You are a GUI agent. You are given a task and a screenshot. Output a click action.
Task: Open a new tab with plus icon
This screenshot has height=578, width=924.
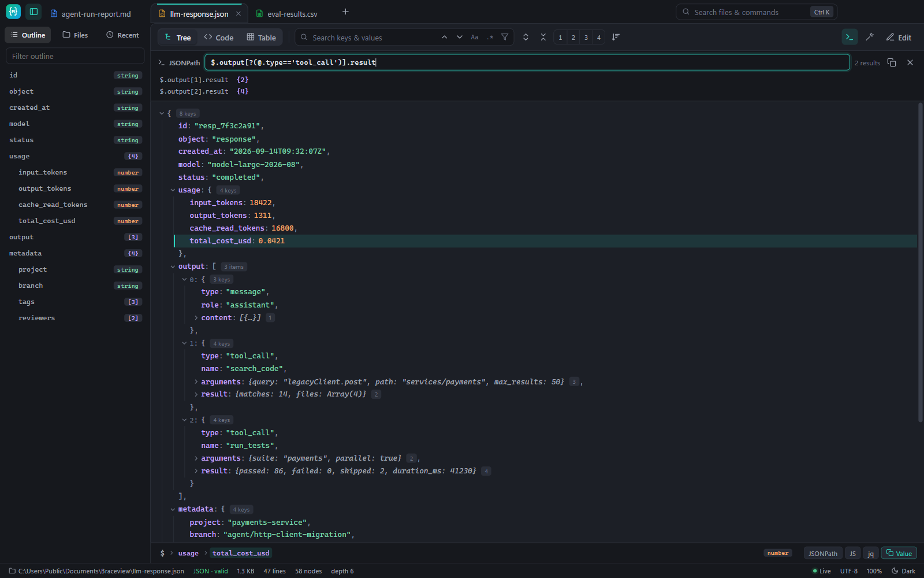(345, 12)
